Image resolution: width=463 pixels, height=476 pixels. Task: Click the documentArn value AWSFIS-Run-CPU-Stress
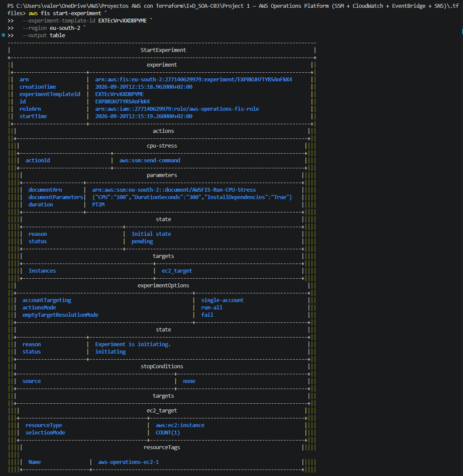click(x=174, y=190)
